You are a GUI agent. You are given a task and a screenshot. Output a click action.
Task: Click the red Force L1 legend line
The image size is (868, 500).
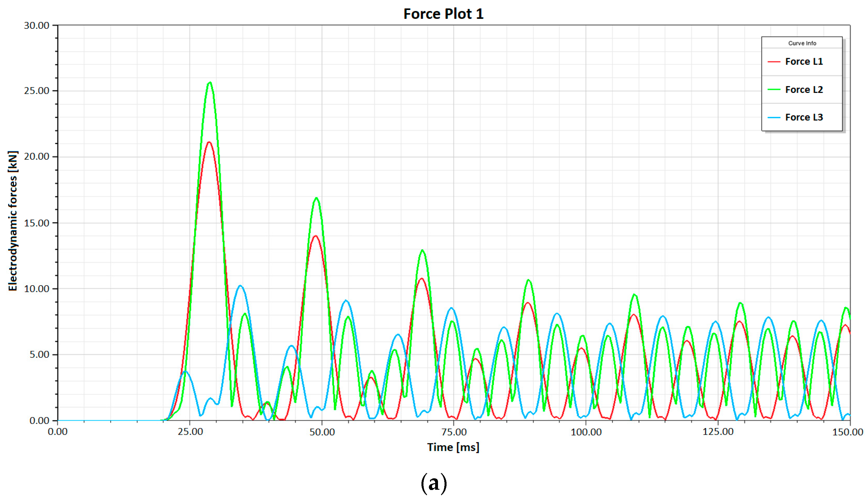[x=774, y=62]
